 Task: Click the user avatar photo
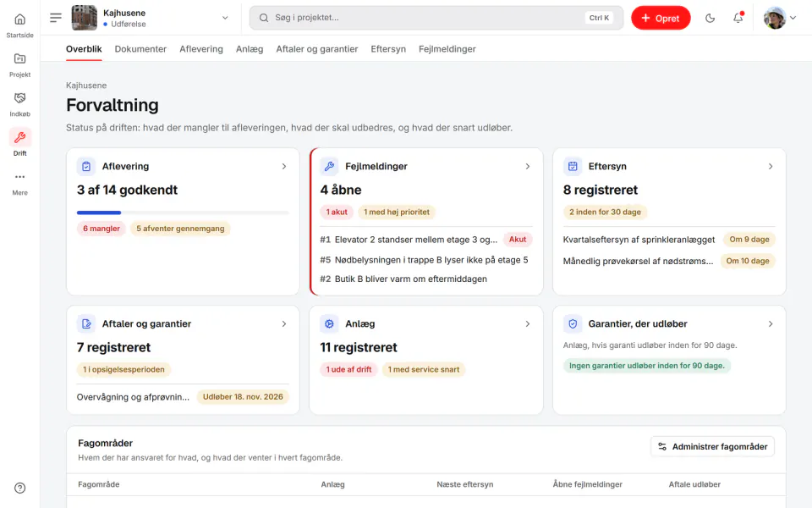pos(775,18)
